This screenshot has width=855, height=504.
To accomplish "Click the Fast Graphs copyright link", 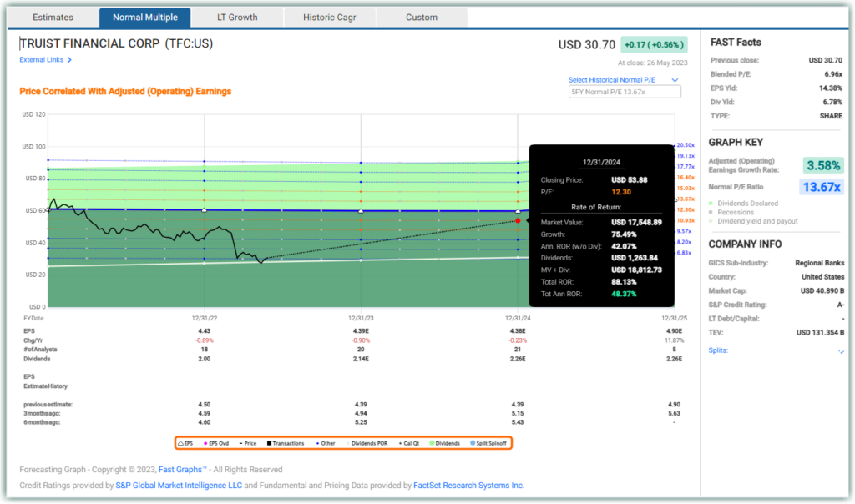I will pos(182,469).
